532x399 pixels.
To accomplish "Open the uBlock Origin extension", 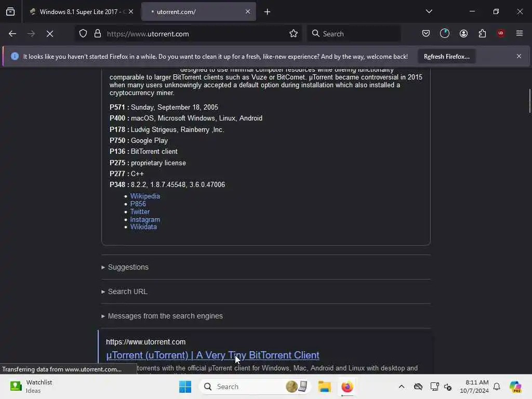I will tap(501, 33).
